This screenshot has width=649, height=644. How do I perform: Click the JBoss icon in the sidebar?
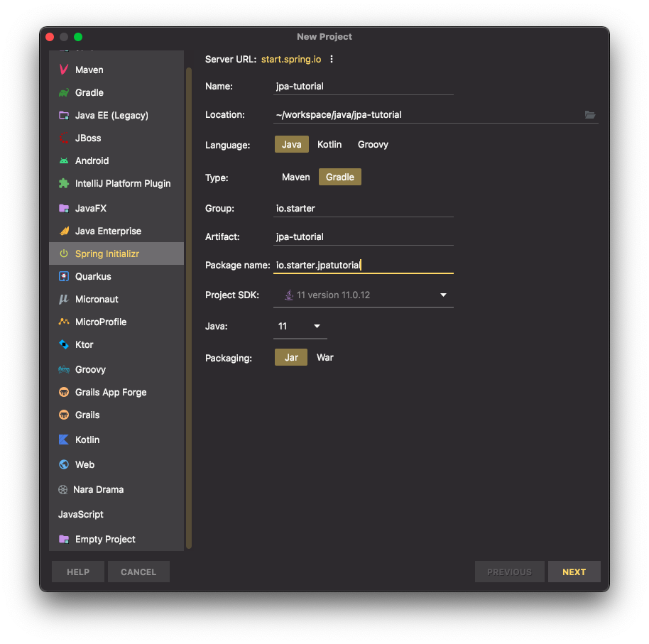point(64,138)
